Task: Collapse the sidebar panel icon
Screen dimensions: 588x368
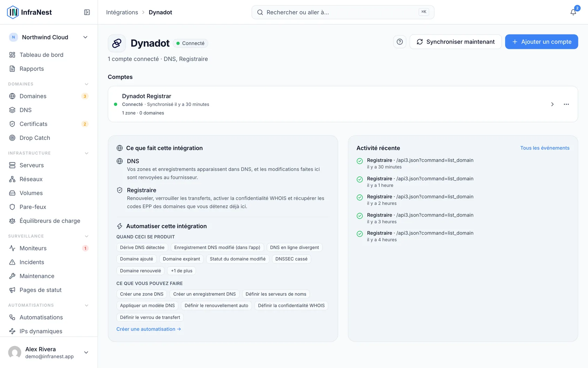Action: (87, 12)
